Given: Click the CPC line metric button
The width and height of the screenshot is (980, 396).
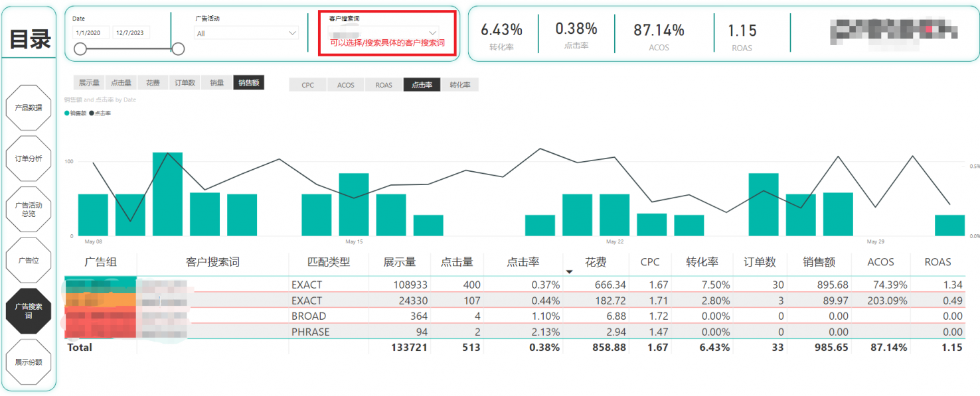Looking at the screenshot, I should (307, 85).
